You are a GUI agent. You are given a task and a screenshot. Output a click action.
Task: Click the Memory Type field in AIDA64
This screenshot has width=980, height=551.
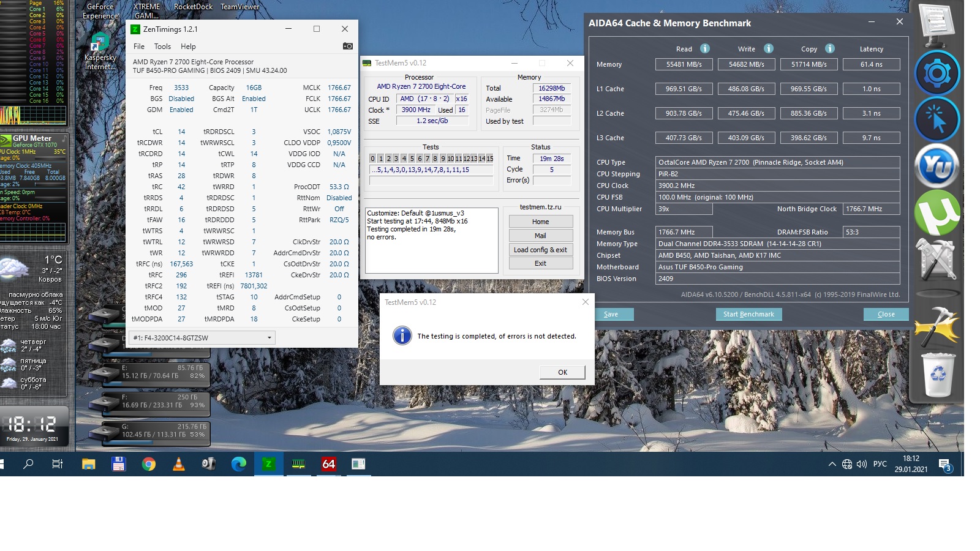pos(778,244)
